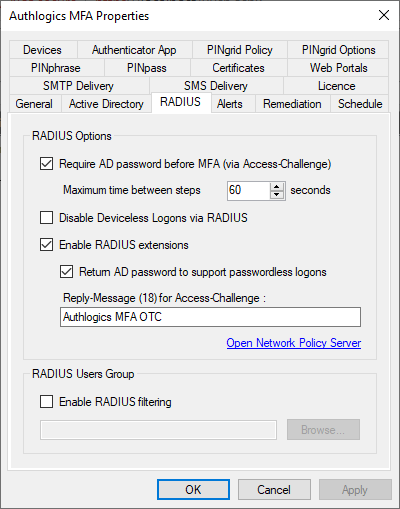Uncheck Require AD password before MFA
This screenshot has width=400, height=509.
tap(46, 164)
